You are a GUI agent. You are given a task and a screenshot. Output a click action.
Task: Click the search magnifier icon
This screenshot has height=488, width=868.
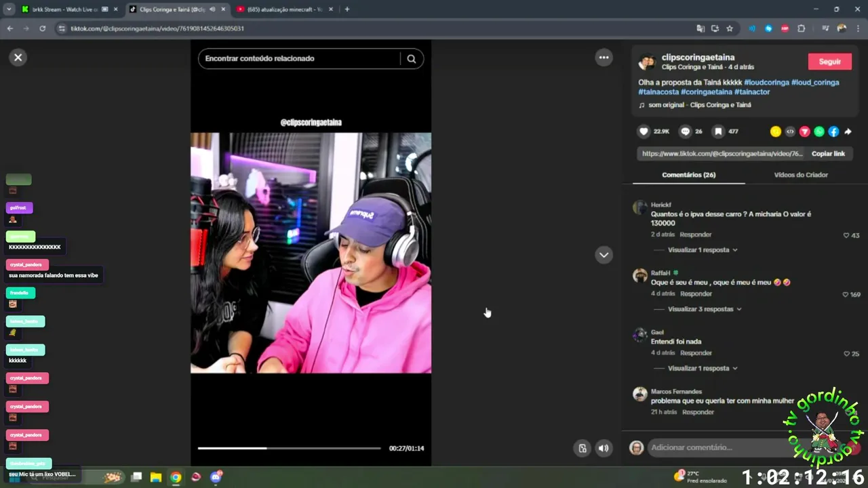411,59
